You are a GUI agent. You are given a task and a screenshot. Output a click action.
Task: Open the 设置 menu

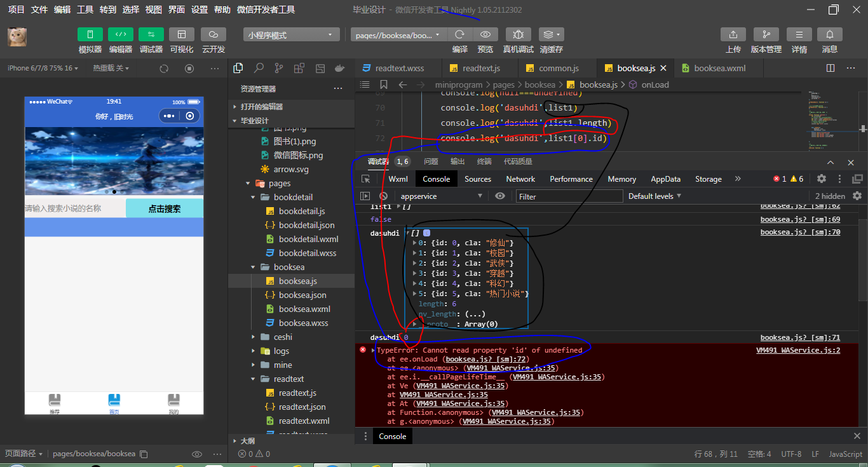click(x=200, y=10)
